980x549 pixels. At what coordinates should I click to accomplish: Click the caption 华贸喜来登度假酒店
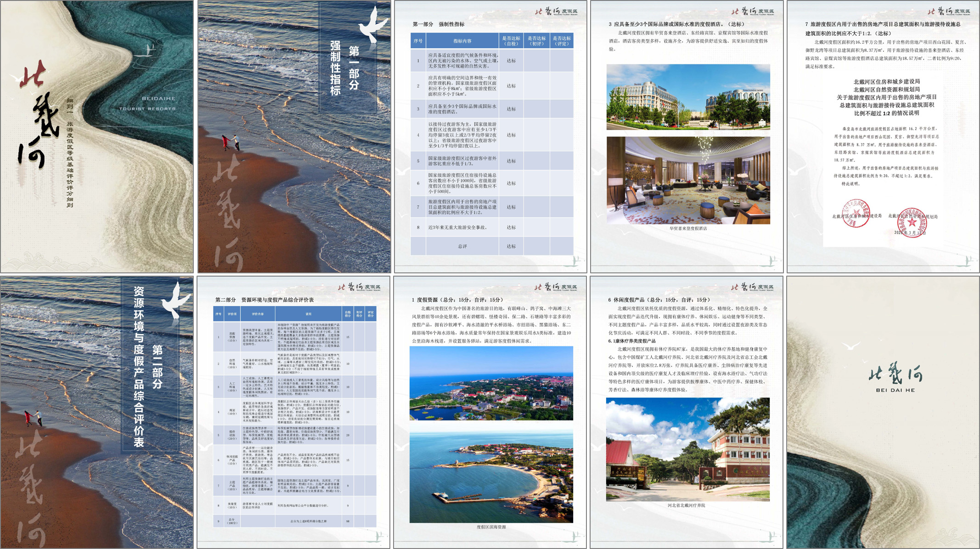click(x=688, y=228)
